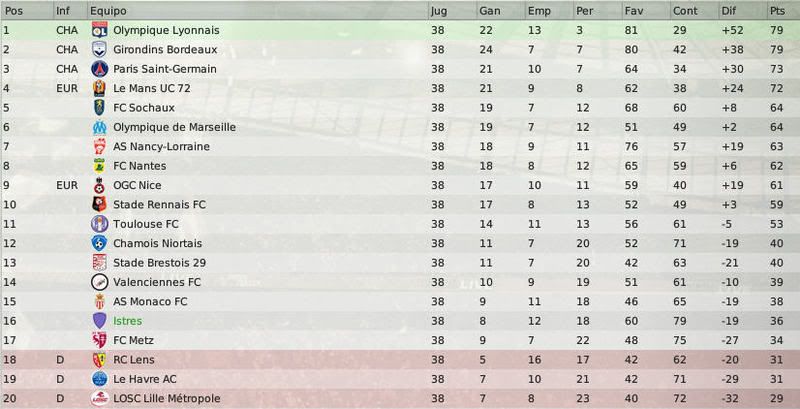Screen dimensions: 800x409
Task: Click the OGC Nice club crest
Action: click(99, 185)
